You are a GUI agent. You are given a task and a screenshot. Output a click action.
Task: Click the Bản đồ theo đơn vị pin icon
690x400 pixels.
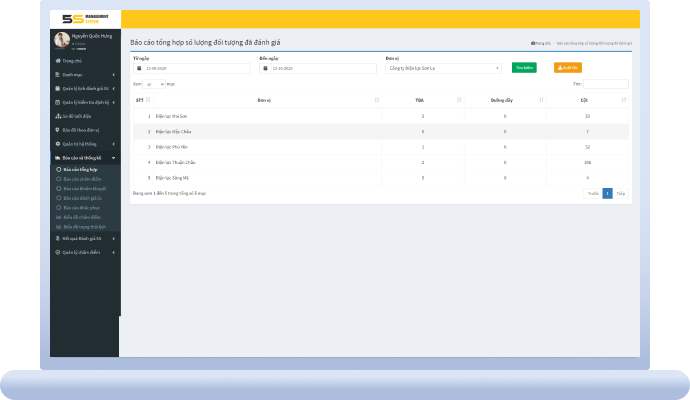click(57, 129)
